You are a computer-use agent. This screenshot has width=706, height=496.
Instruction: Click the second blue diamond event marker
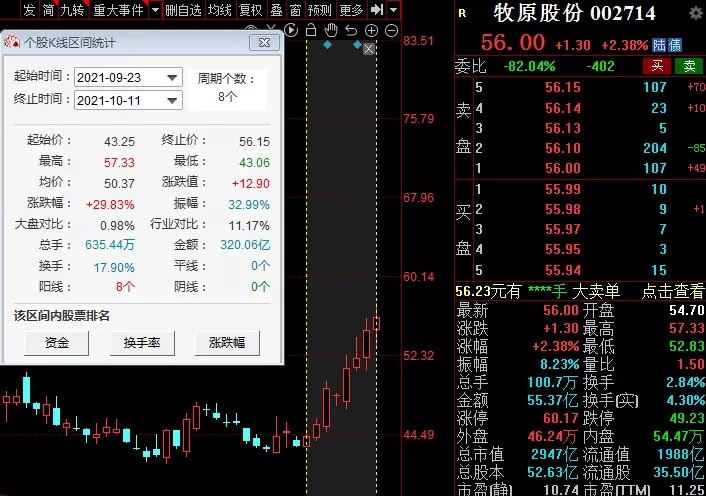(x=357, y=45)
